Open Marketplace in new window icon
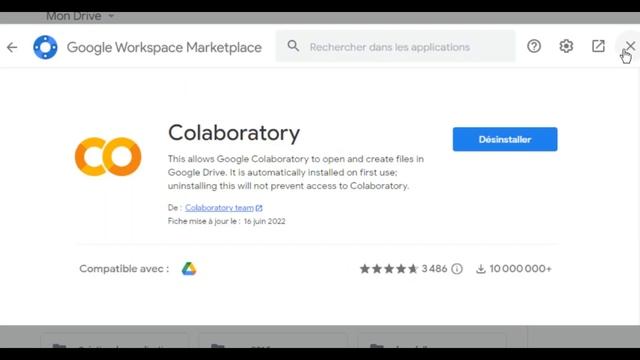This screenshot has height=360, width=640. pos(598,46)
